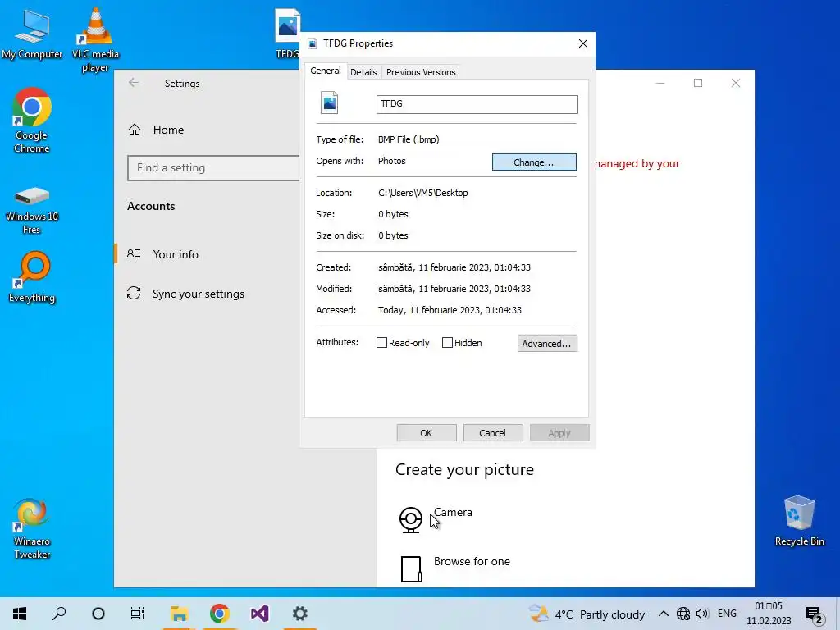
Task: Open Task View on the taskbar
Action: coord(138,614)
